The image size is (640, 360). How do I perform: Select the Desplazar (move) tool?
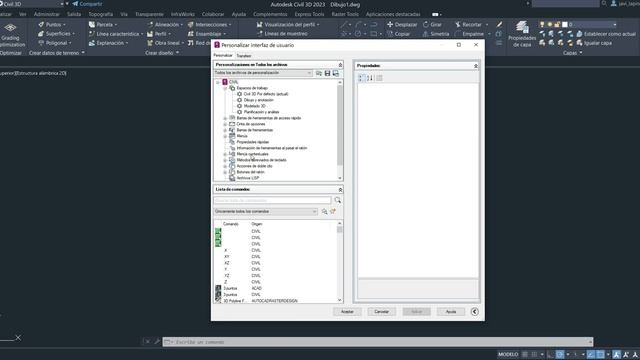(402, 24)
